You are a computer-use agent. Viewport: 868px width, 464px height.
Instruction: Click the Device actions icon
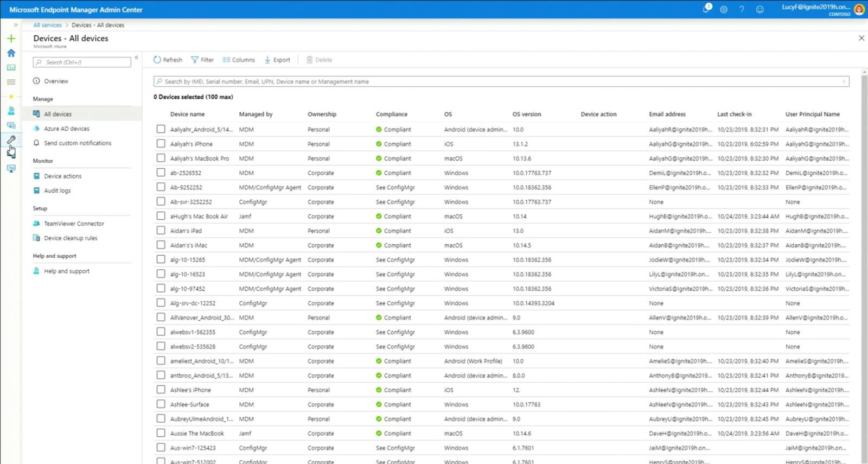pos(36,176)
